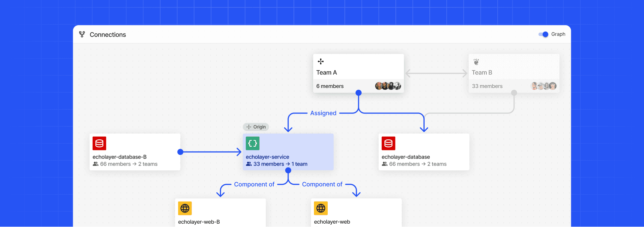Click Team A's bottom connector dot
This screenshot has width=644, height=227.
click(x=359, y=93)
